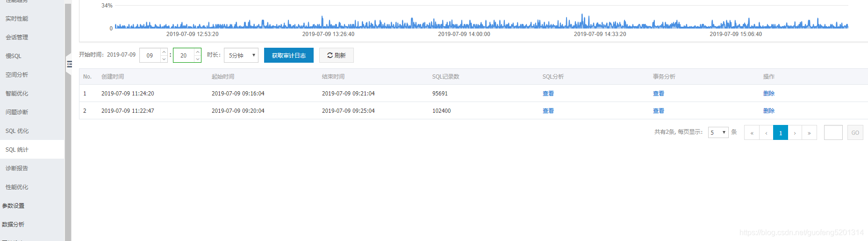This screenshot has width=868, height=241.
Task: Open 空间分析 in the sidebar
Action: point(17,75)
